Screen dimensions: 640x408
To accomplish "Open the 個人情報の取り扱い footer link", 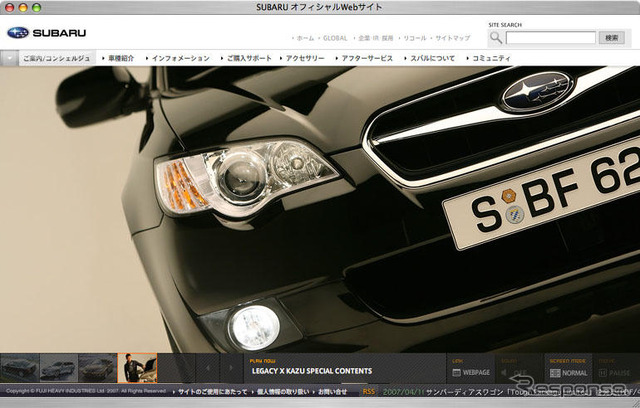I will point(283,392).
